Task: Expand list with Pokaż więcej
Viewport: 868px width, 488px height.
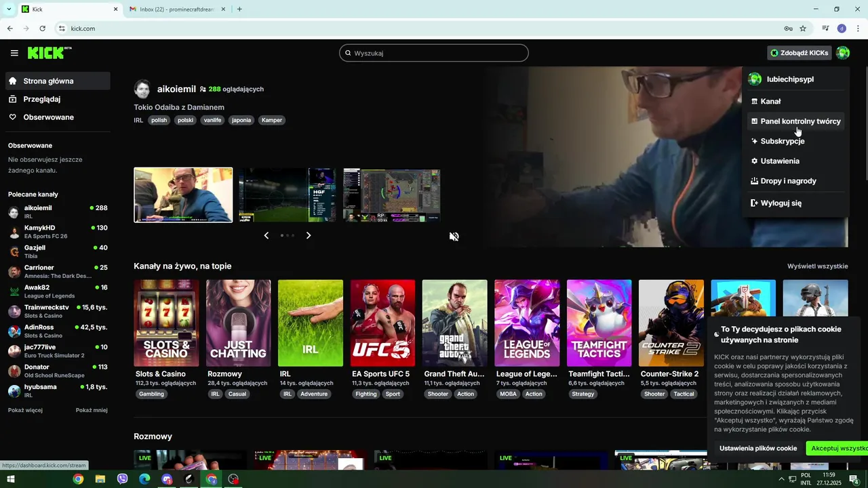Action: pyautogui.click(x=25, y=410)
